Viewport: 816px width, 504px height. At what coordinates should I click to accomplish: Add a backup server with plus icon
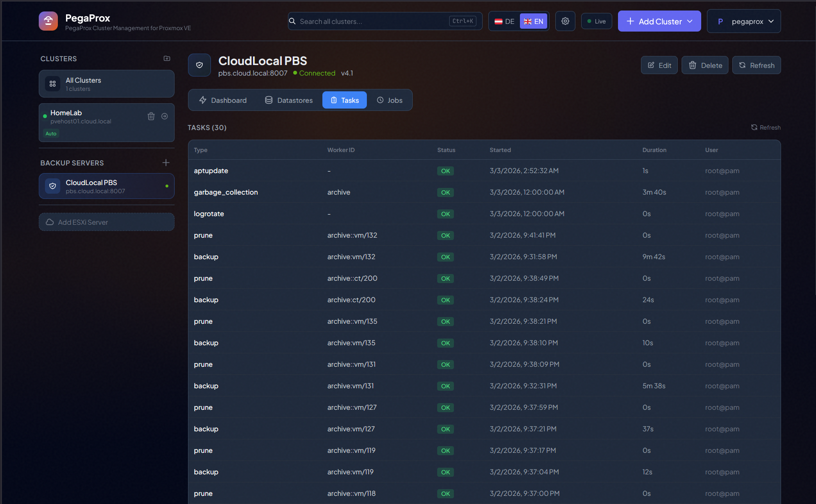(166, 163)
